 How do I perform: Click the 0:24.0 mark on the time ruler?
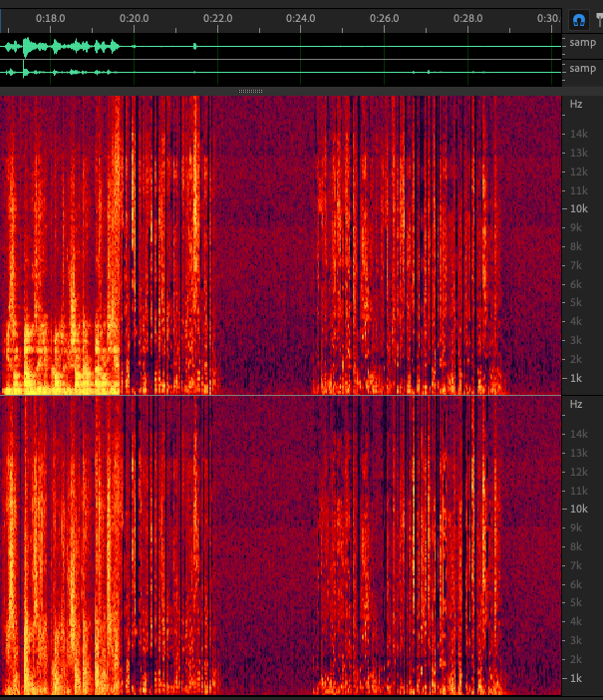point(300,19)
